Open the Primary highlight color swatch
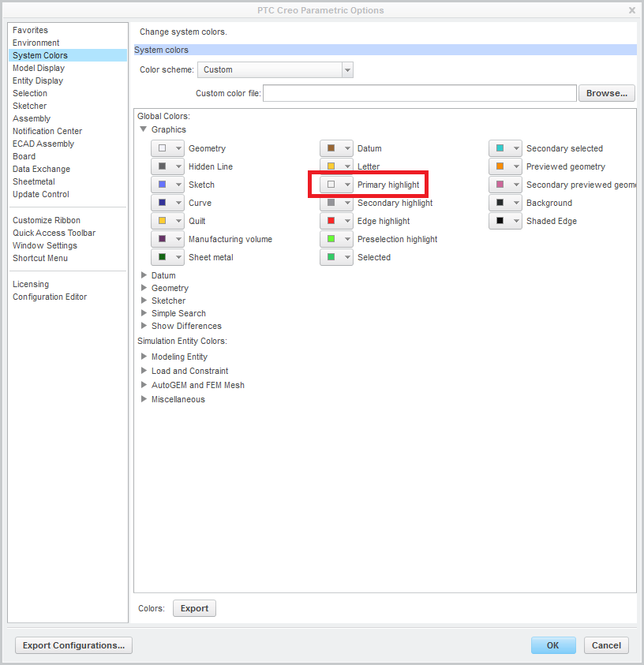Viewport: 644px width, 665px height. (x=336, y=185)
